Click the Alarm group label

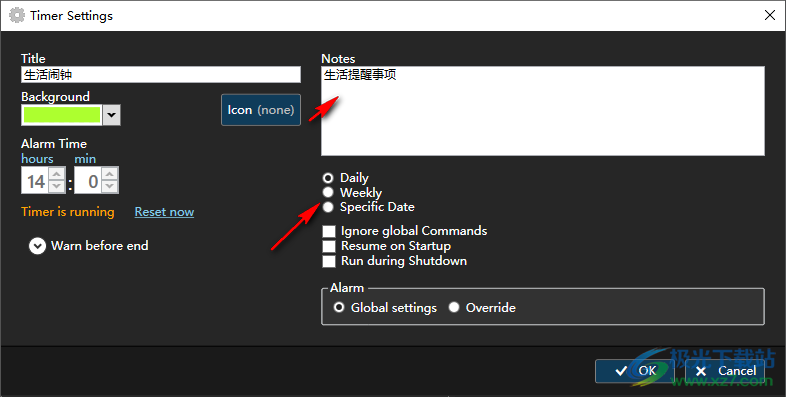(x=347, y=288)
